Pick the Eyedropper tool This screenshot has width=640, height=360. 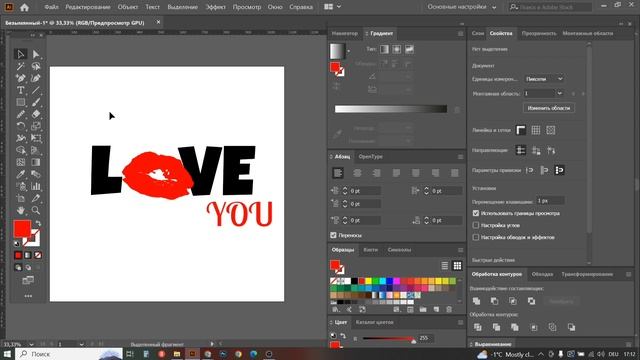point(21,174)
